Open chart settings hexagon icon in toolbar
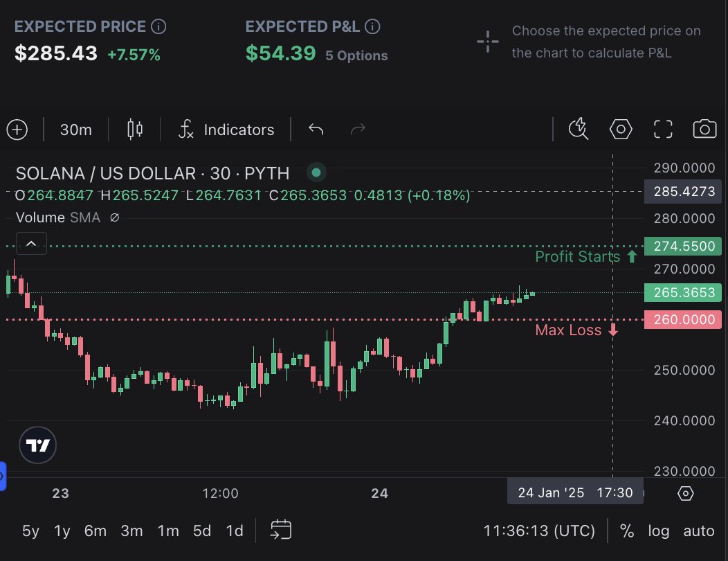The height and width of the screenshot is (561, 728). [621, 130]
